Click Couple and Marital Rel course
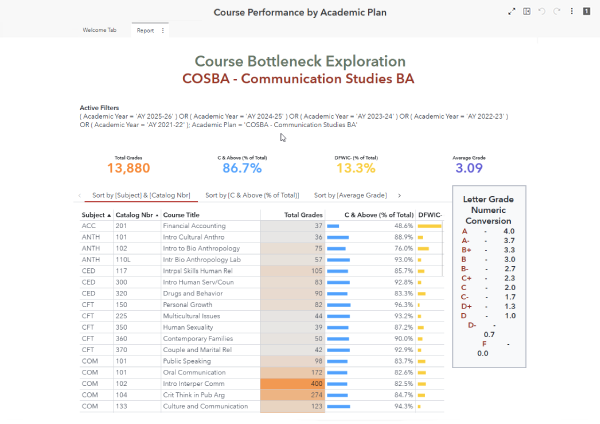 [x=197, y=350]
